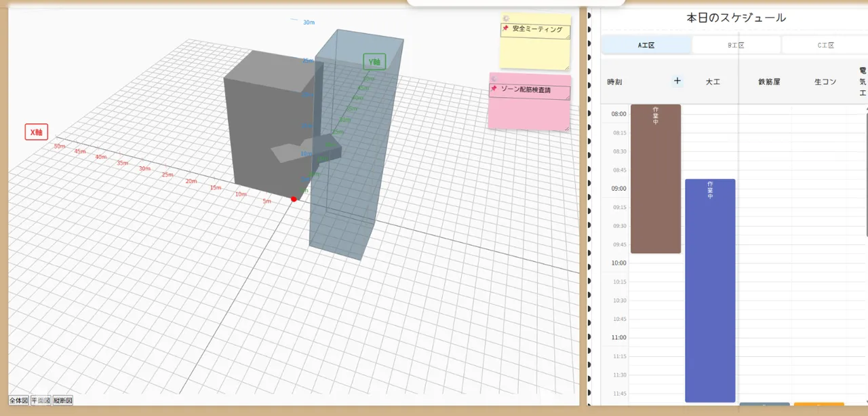This screenshot has height=416, width=868.
Task: Select the A工区 tab
Action: [646, 45]
